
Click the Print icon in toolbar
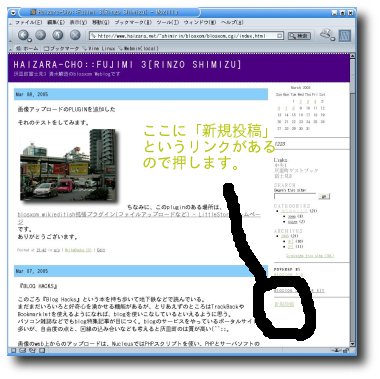click(326, 34)
